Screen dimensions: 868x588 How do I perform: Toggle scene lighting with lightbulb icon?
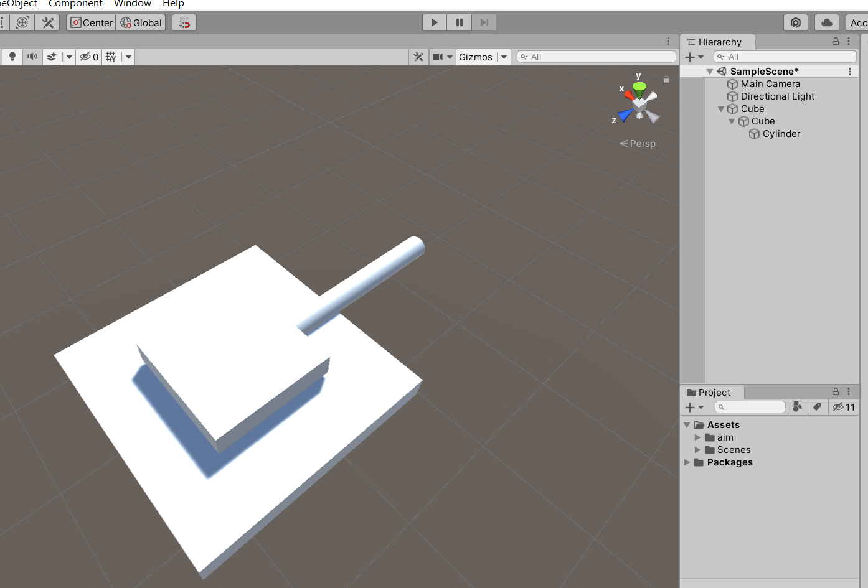tap(12, 57)
